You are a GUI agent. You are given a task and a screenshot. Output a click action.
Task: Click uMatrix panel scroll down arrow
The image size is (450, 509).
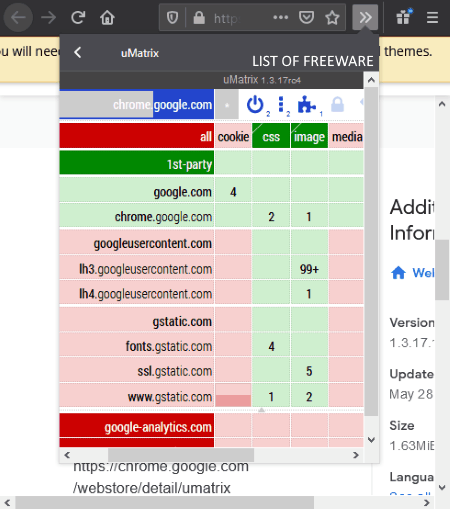pyautogui.click(x=371, y=440)
